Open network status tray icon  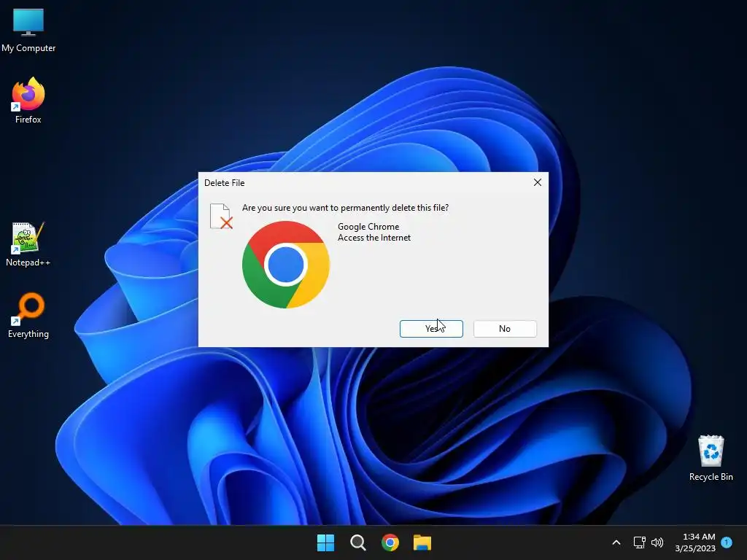[639, 542]
